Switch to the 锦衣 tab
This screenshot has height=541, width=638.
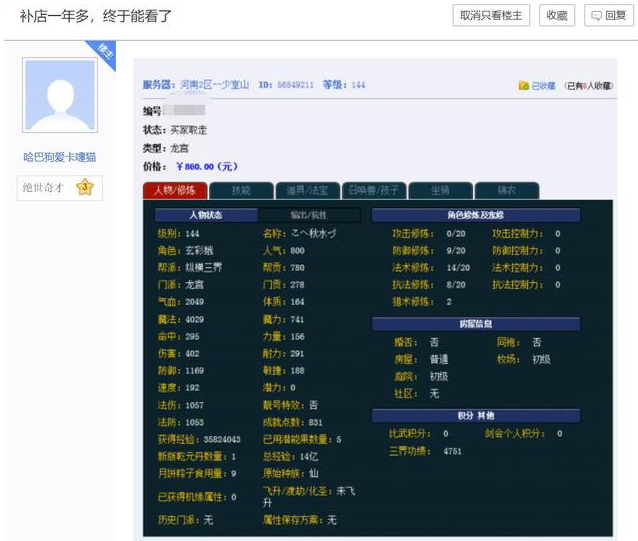(507, 190)
